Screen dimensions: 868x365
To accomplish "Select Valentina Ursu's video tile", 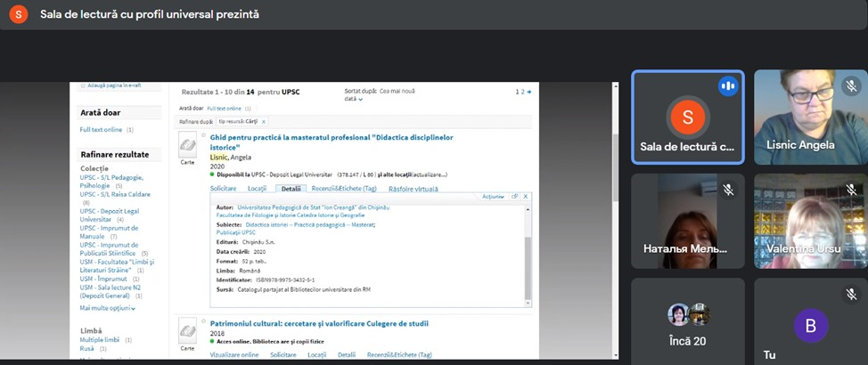I will (811, 221).
